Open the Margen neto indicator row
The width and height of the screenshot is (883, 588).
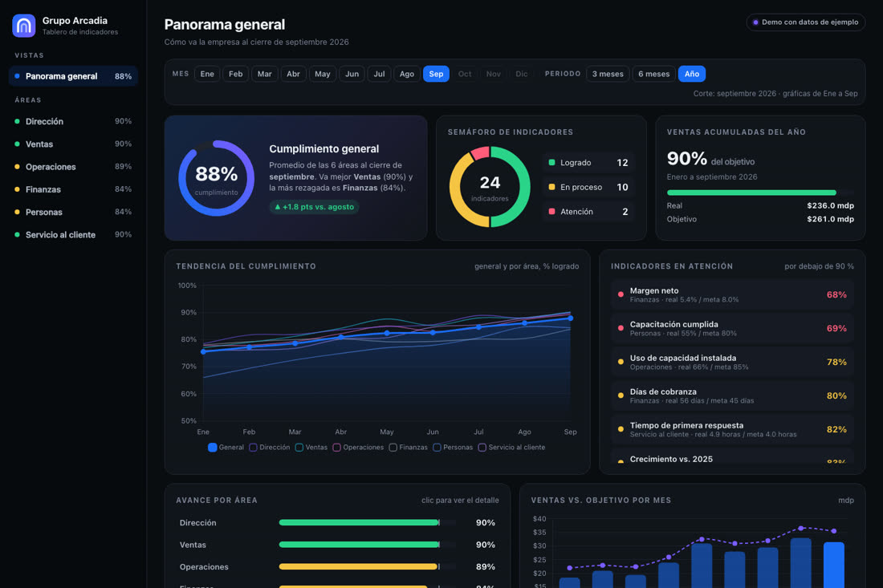tap(732, 295)
